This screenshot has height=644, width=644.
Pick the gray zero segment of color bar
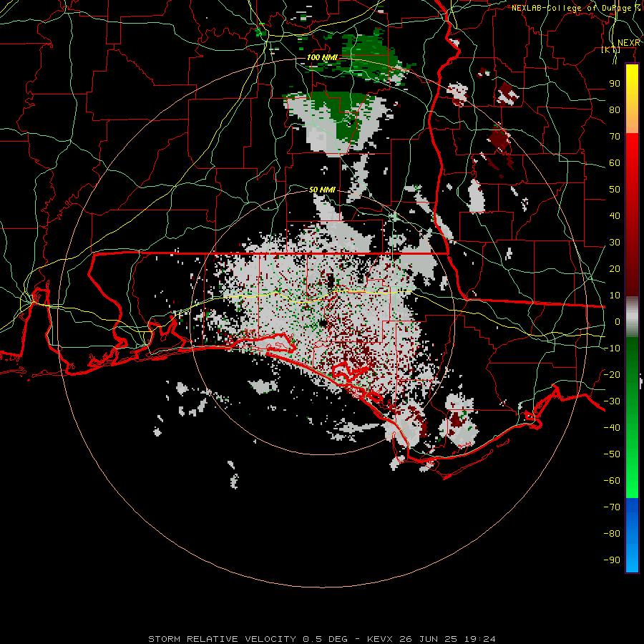click(632, 316)
